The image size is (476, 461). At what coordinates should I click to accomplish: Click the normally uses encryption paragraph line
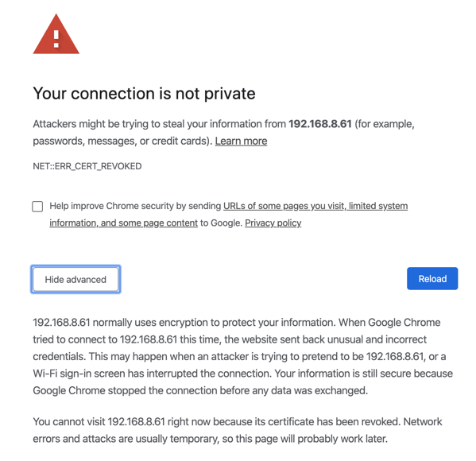[x=237, y=322]
